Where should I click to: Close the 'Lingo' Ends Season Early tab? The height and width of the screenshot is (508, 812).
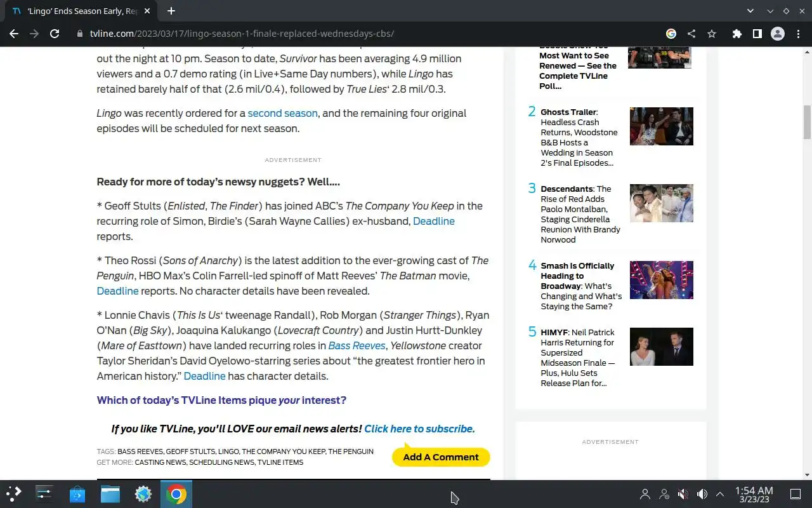[x=148, y=11]
